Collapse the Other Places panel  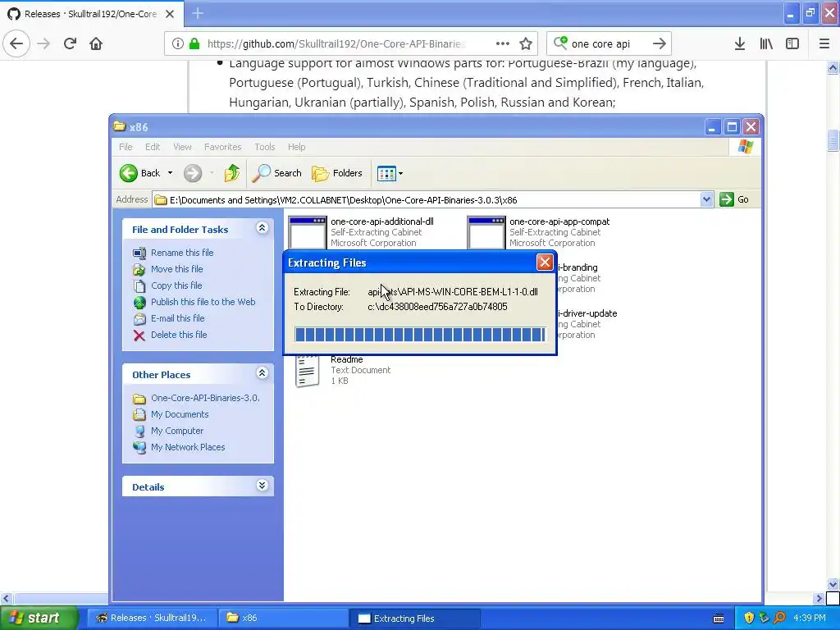262,373
